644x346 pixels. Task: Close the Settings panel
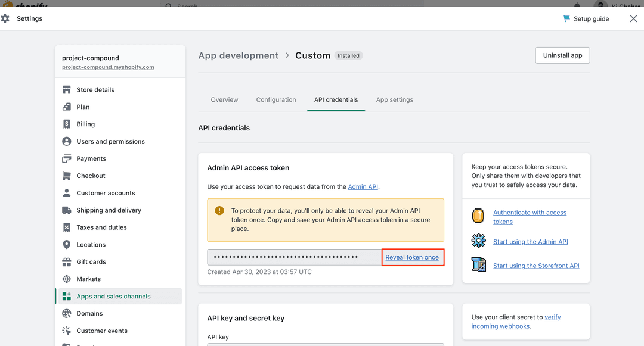coord(633,18)
